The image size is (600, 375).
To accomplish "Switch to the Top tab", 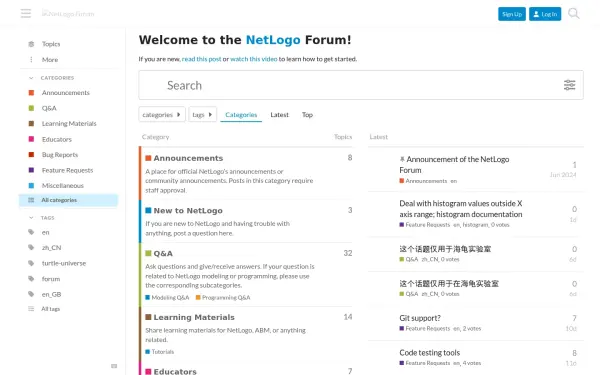I will 307,114.
